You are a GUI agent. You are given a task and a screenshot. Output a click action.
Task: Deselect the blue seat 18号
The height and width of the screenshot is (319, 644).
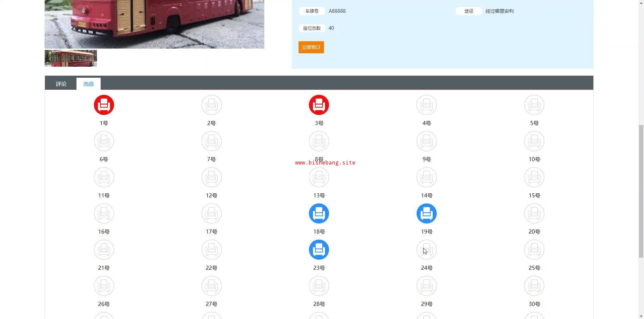[319, 213]
